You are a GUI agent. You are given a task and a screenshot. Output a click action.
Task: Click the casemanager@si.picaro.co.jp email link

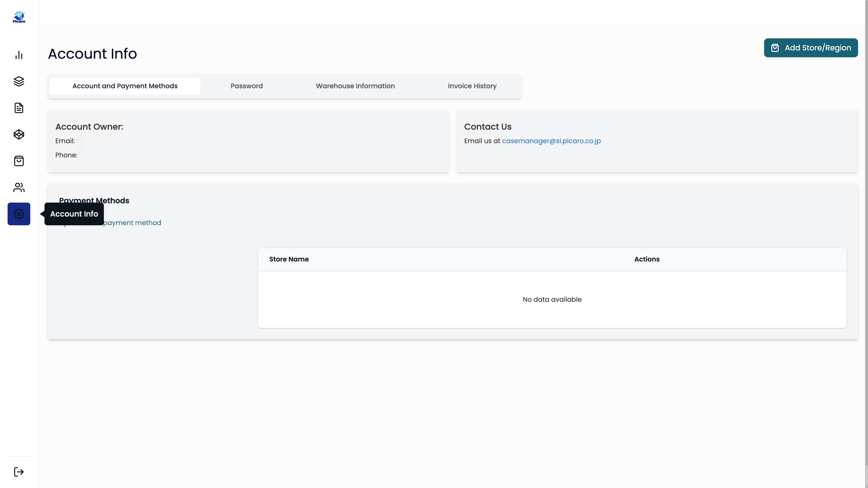[x=551, y=141]
